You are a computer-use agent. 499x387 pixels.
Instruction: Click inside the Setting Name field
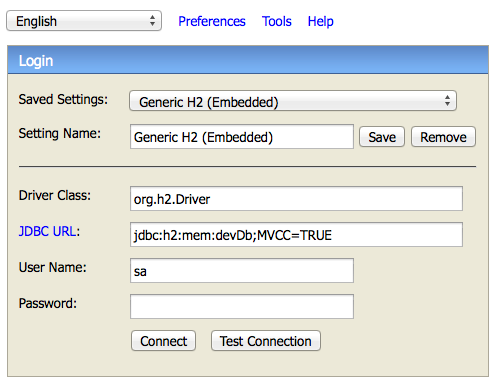(x=242, y=137)
